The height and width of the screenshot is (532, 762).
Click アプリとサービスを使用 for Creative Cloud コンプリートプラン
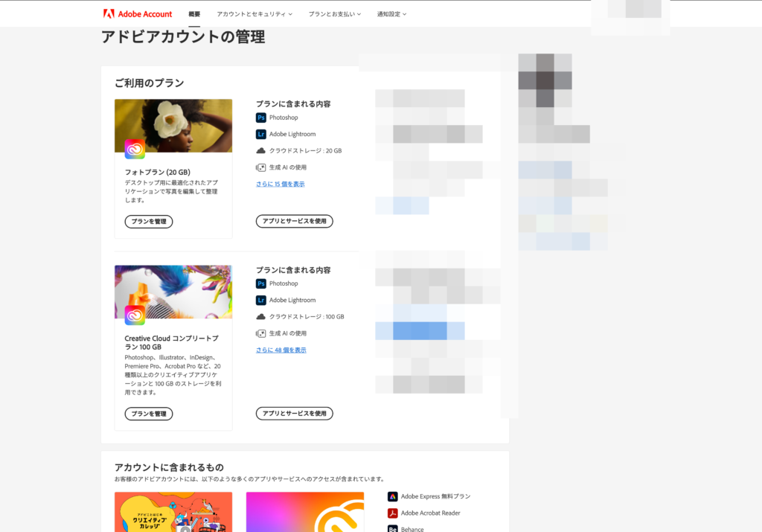coord(294,414)
